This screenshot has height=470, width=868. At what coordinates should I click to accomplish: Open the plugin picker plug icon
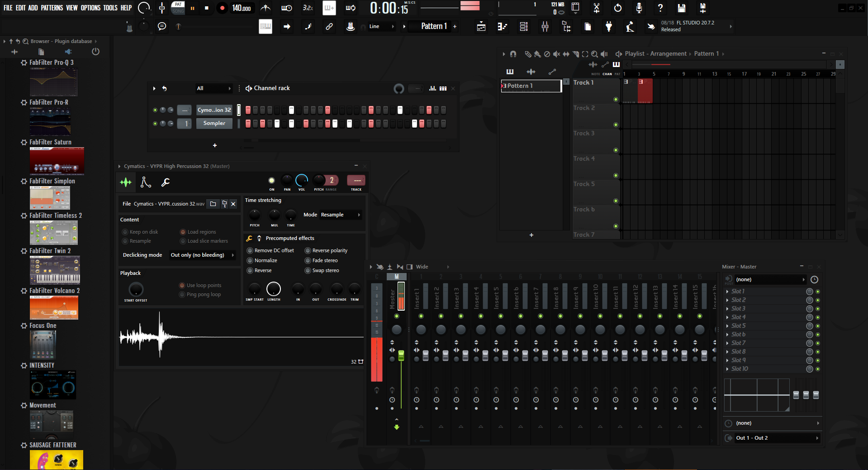point(609,27)
